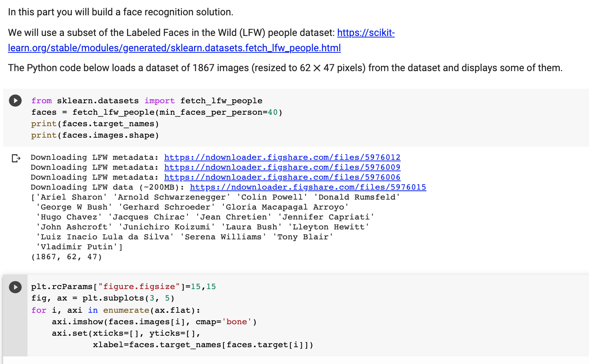Click the min_faces_per_person=40 argument

pyautogui.click(x=229, y=112)
